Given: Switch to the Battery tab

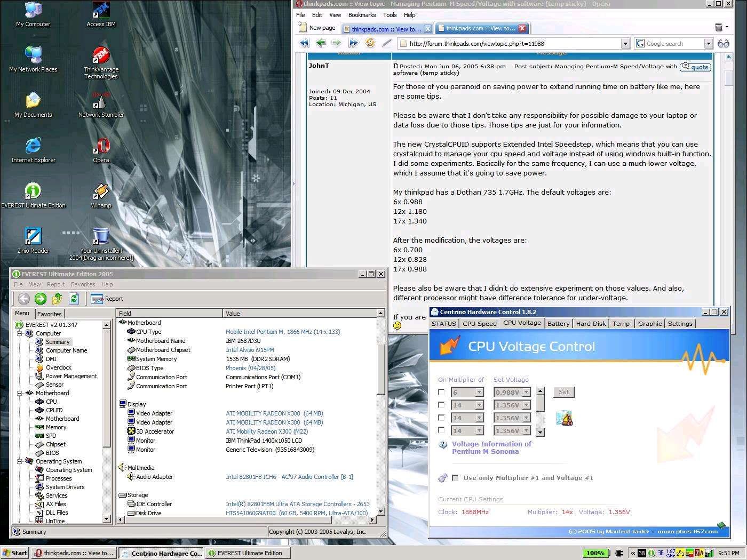Looking at the screenshot, I should click(559, 324).
